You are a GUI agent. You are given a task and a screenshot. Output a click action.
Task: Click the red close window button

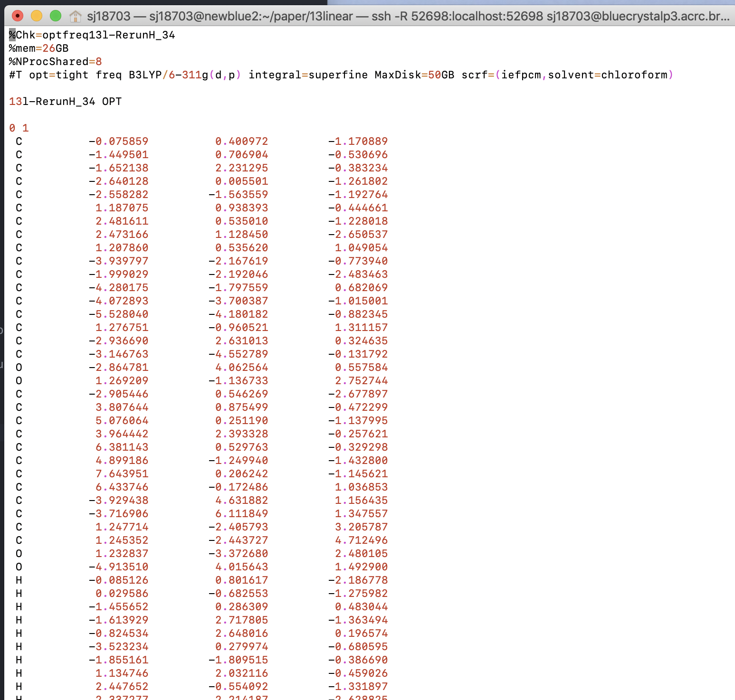coord(18,16)
